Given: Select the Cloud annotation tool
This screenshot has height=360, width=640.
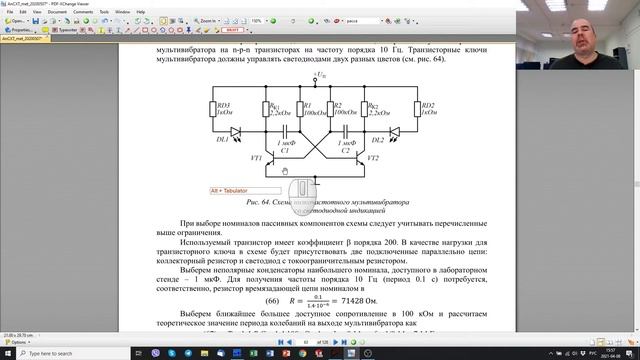Looking at the screenshot, I should [180, 30].
